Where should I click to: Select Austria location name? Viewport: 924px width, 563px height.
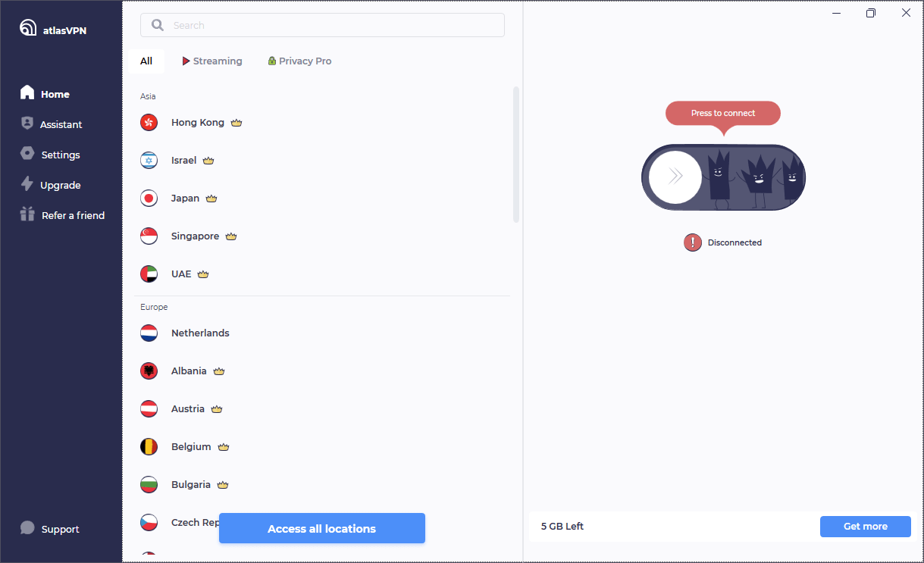(188, 408)
